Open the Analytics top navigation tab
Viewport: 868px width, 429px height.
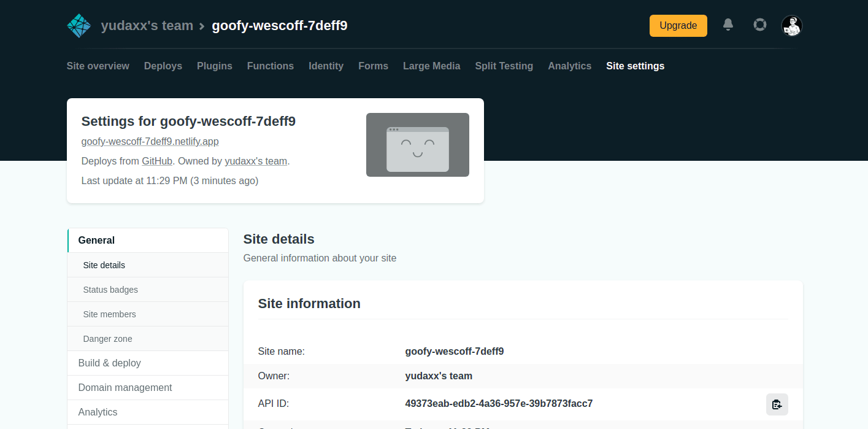pyautogui.click(x=570, y=66)
